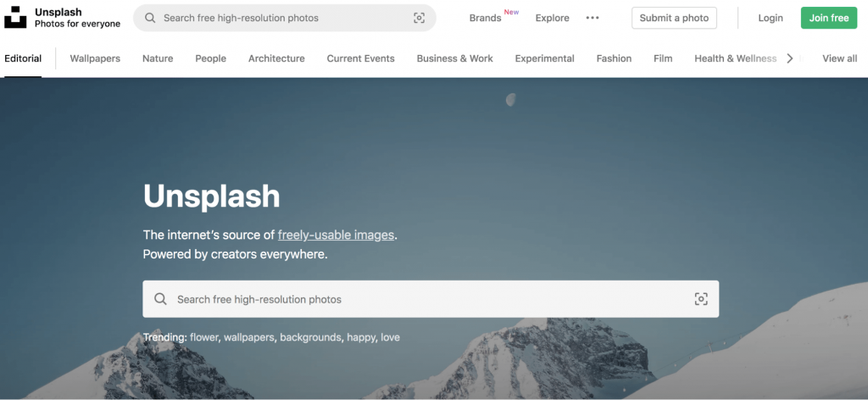Click Powered by creators everywhere text
This screenshot has height=400, width=868.
click(x=236, y=254)
